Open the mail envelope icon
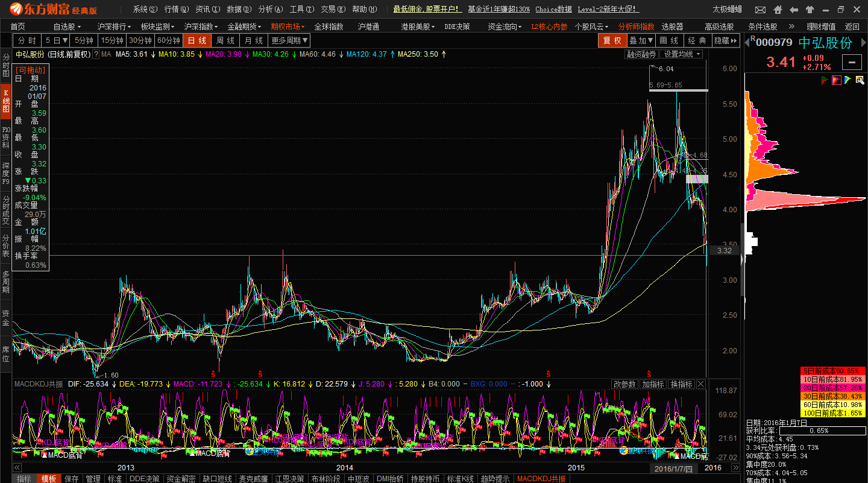Viewport: 868px width, 483px height. pos(760,10)
